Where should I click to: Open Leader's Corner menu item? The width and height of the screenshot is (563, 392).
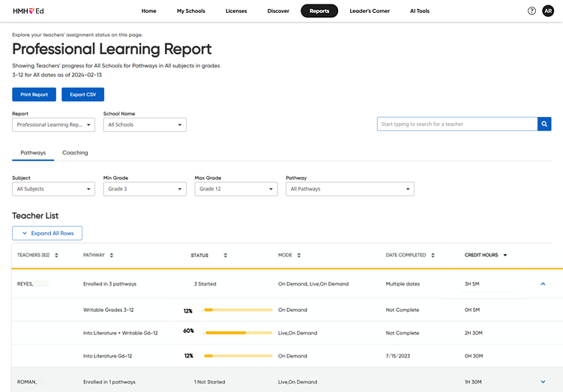coord(370,11)
